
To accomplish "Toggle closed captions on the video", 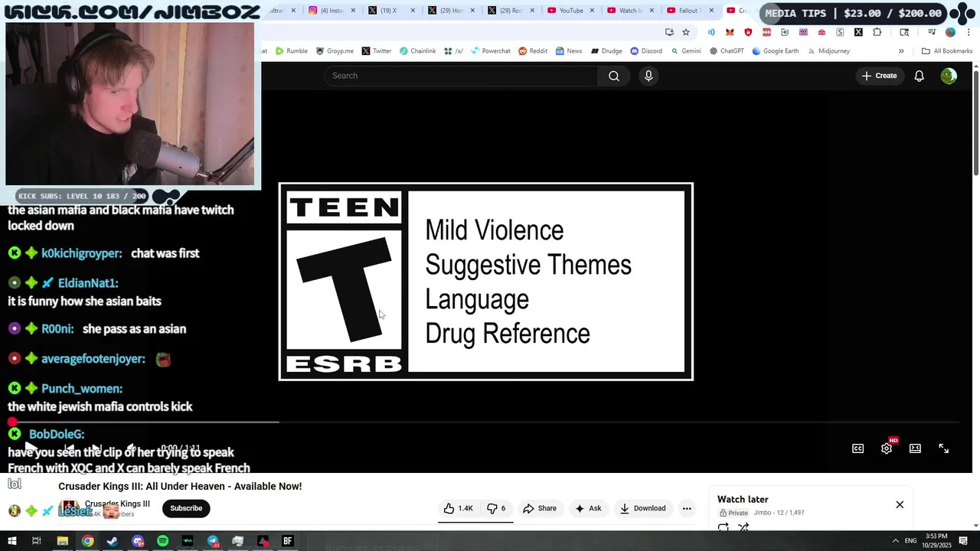I will (x=858, y=448).
